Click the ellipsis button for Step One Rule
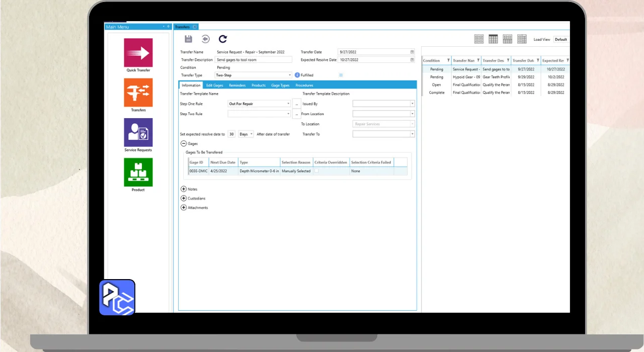 pos(296,104)
